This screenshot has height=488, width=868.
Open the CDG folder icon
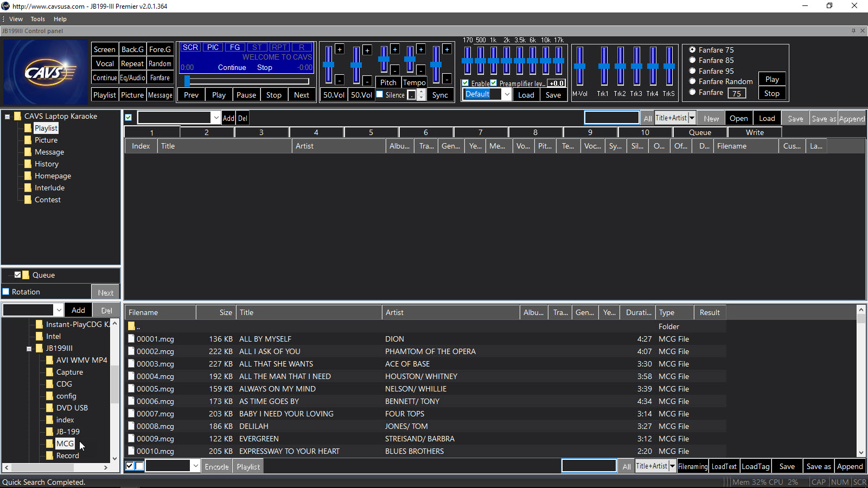[x=49, y=384]
